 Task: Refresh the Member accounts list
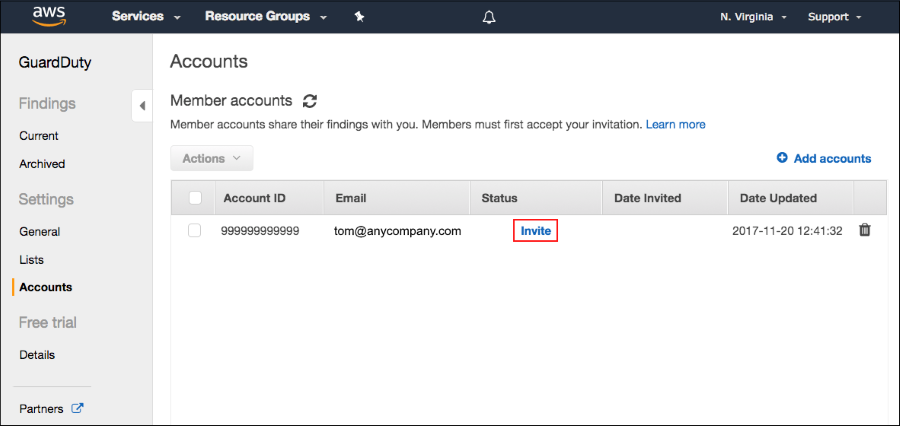pos(310,101)
